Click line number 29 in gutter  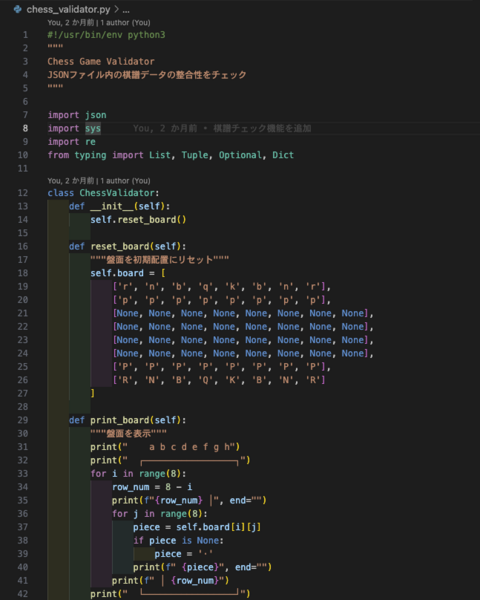[23, 420]
